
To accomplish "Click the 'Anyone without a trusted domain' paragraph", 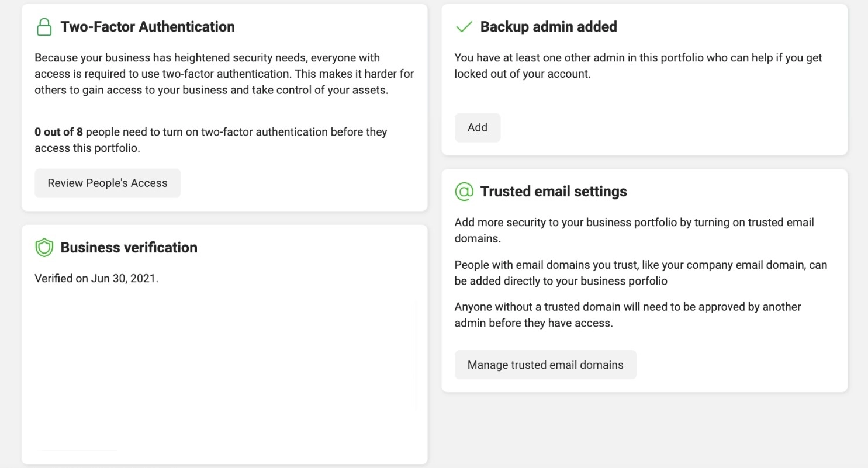I will point(628,315).
